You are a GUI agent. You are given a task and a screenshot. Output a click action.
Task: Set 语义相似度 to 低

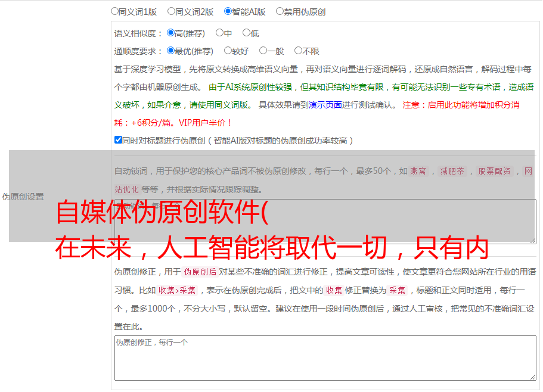pyautogui.click(x=246, y=33)
